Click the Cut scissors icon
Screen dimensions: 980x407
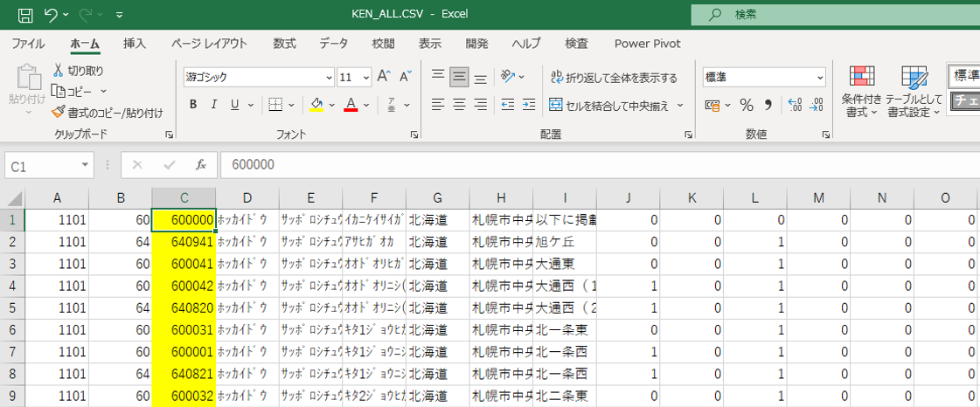pos(59,71)
